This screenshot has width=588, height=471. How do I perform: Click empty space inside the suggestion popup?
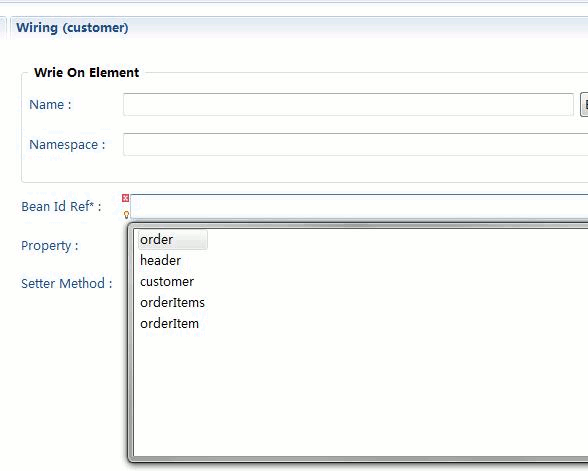(360, 394)
